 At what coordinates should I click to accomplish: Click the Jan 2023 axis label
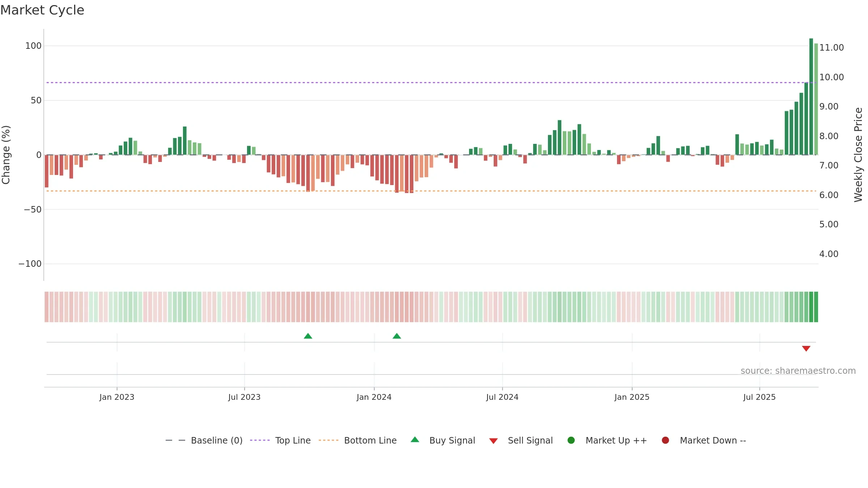117,397
